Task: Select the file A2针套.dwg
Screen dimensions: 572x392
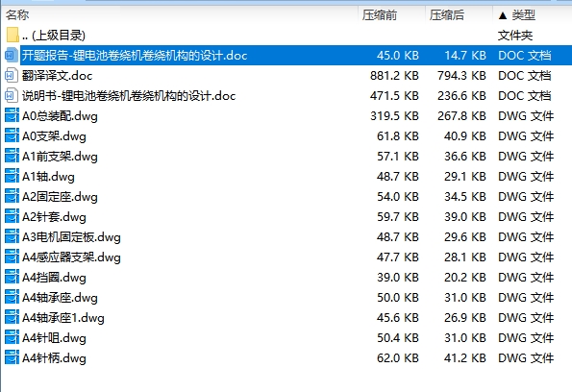Action: tap(54, 217)
